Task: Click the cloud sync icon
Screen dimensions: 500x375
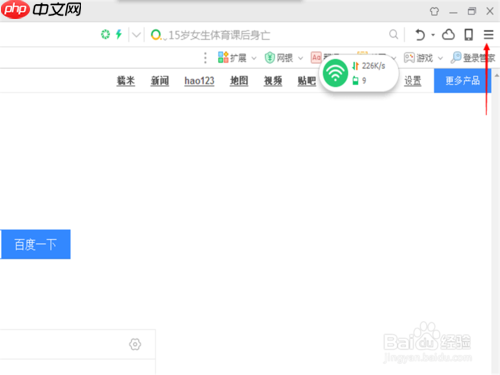Action: (x=448, y=34)
